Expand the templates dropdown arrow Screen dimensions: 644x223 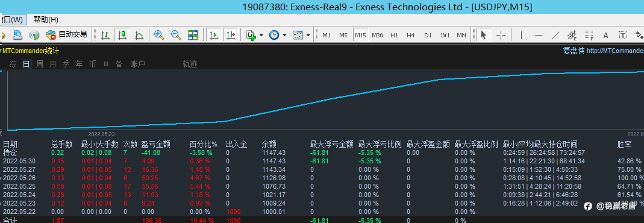(308, 36)
